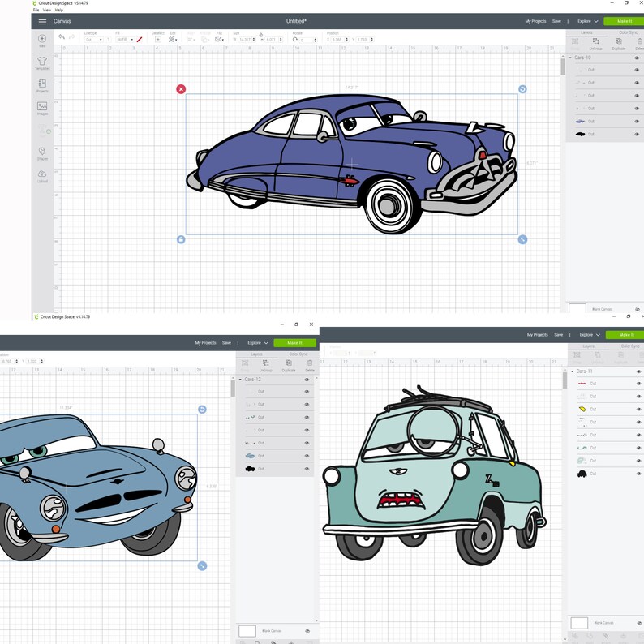Screen dimensions: 644x644
Task: Switch to Color Sync tab in Cars-12 window
Action: click(x=298, y=354)
